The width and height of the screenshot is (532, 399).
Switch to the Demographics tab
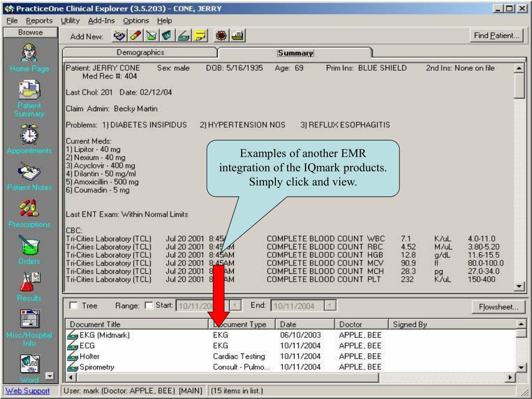point(140,52)
